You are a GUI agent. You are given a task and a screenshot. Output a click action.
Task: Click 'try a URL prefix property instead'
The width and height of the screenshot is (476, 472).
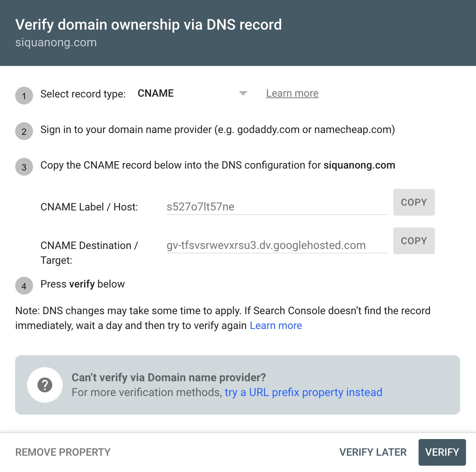(303, 392)
